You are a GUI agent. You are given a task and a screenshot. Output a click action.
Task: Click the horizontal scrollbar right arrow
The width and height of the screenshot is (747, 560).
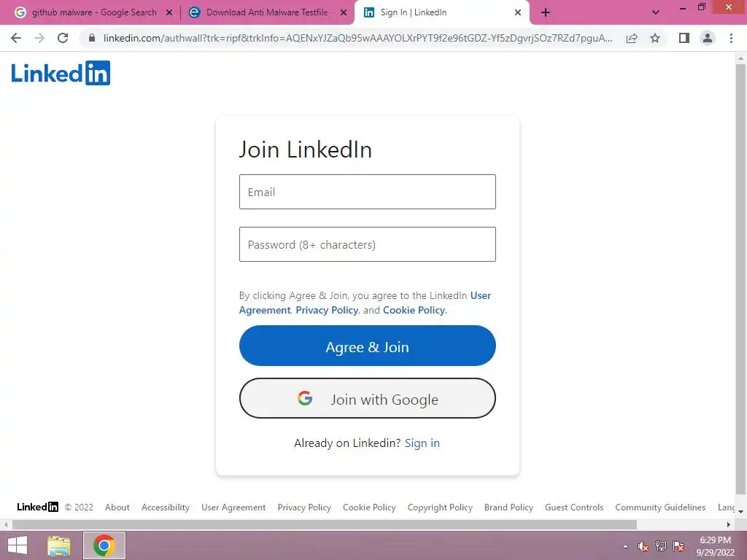click(729, 524)
